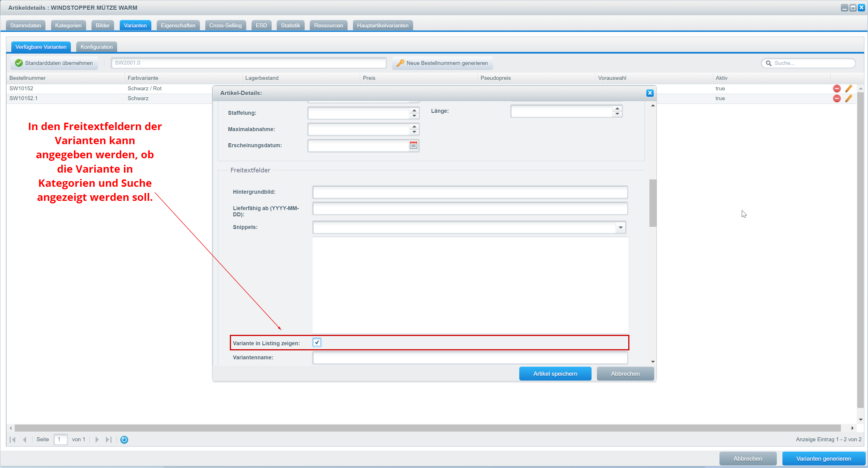Viewport: 868px width, 468px height.
Task: Open Cross-Selling tab
Action: (225, 26)
